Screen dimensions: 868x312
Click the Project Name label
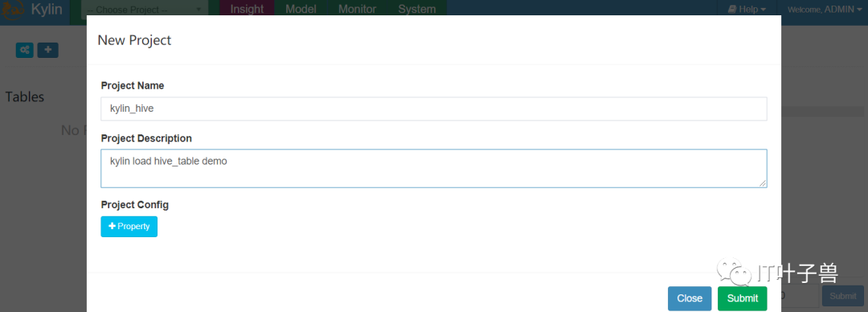(133, 86)
